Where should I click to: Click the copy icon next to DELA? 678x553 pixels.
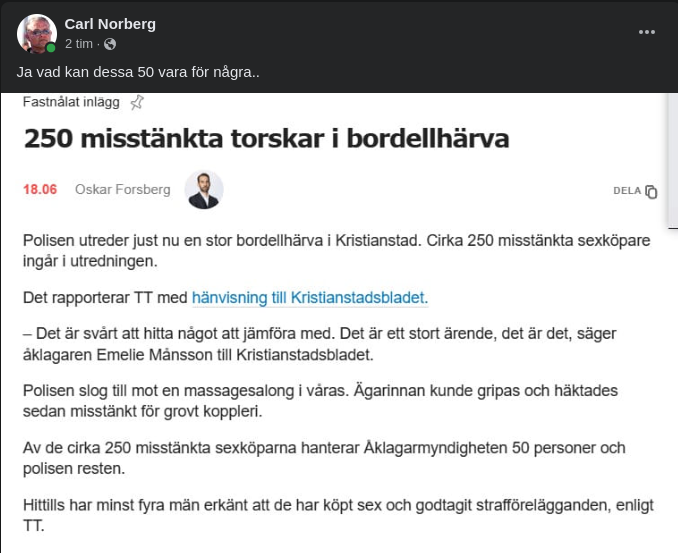pos(651,191)
